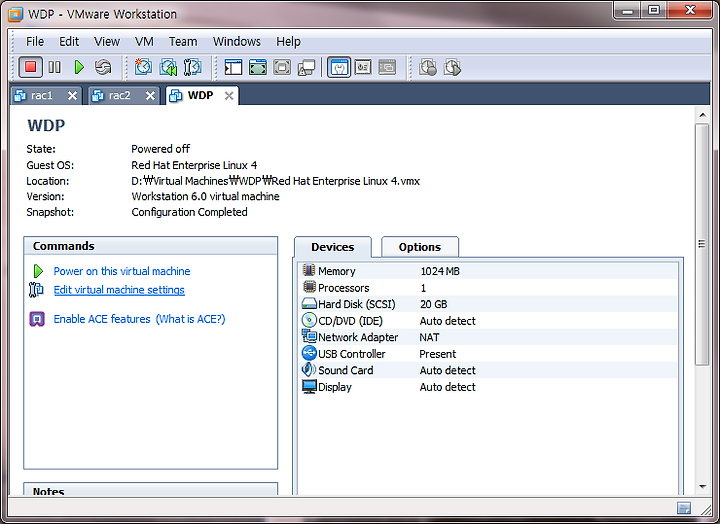Click the status bar icon at bottom right
The image size is (720, 524).
click(x=684, y=507)
